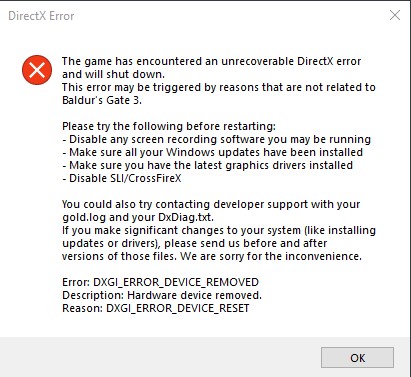Click the Disable SLI/CrossFireX line
411x377 pixels.
[x=122, y=178]
